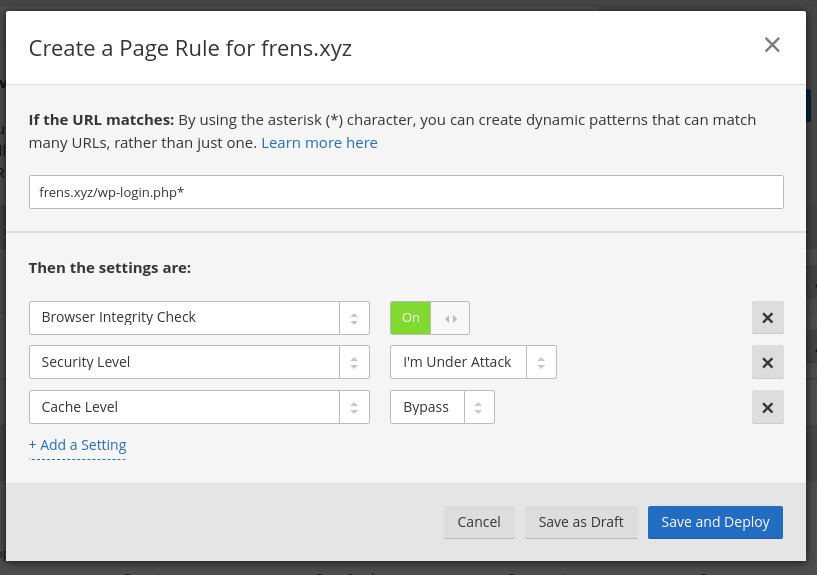The image size is (817, 575).
Task: Open the Browser Integrity Check setting dropdown
Action: tap(199, 318)
